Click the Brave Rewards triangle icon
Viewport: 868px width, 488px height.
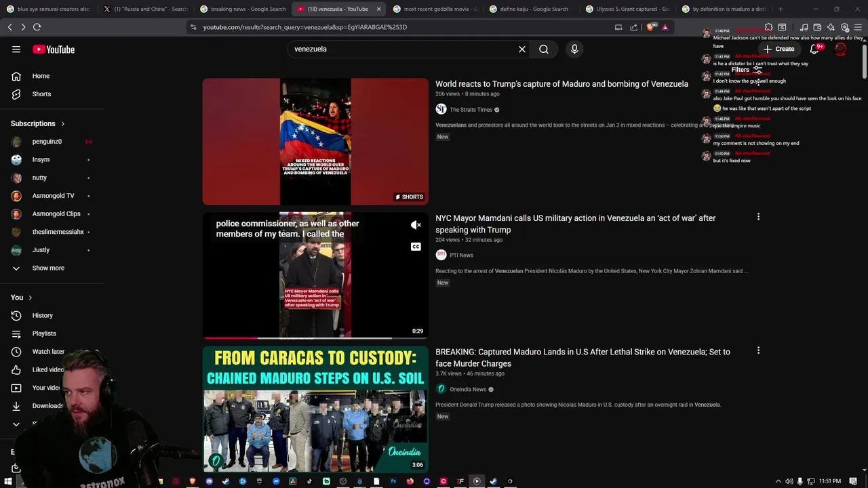[665, 27]
